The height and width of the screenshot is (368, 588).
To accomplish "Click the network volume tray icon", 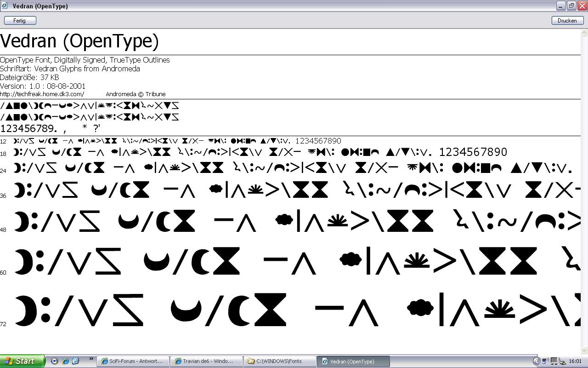I will tap(545, 361).
